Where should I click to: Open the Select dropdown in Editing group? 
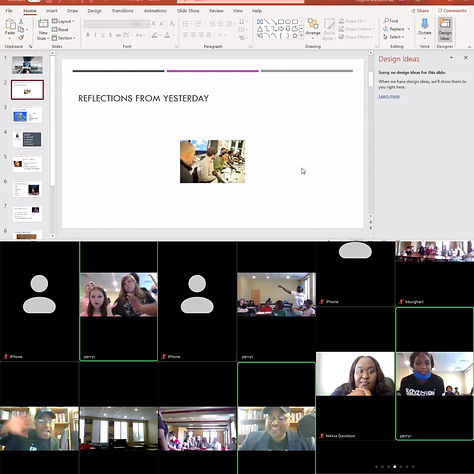pyautogui.click(x=394, y=37)
